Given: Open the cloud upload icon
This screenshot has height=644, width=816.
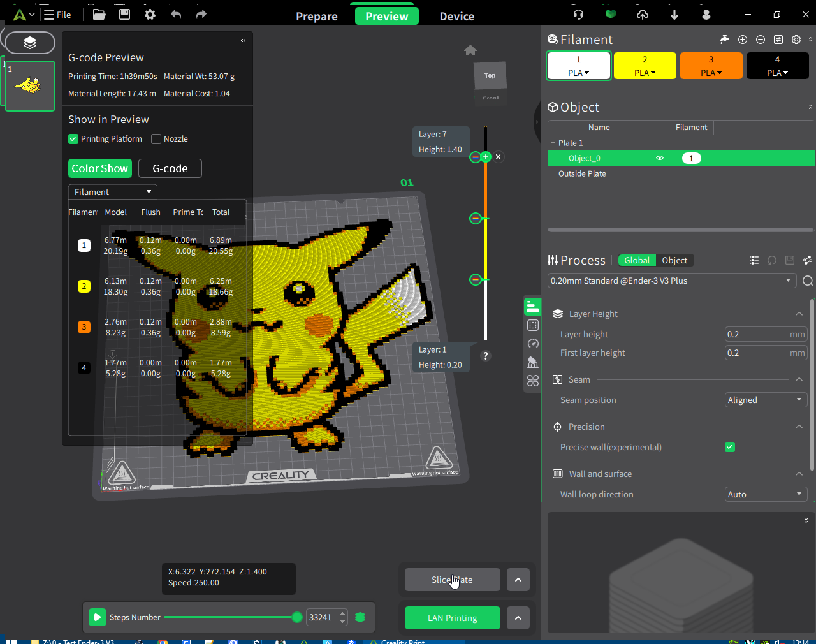Looking at the screenshot, I should (643, 14).
